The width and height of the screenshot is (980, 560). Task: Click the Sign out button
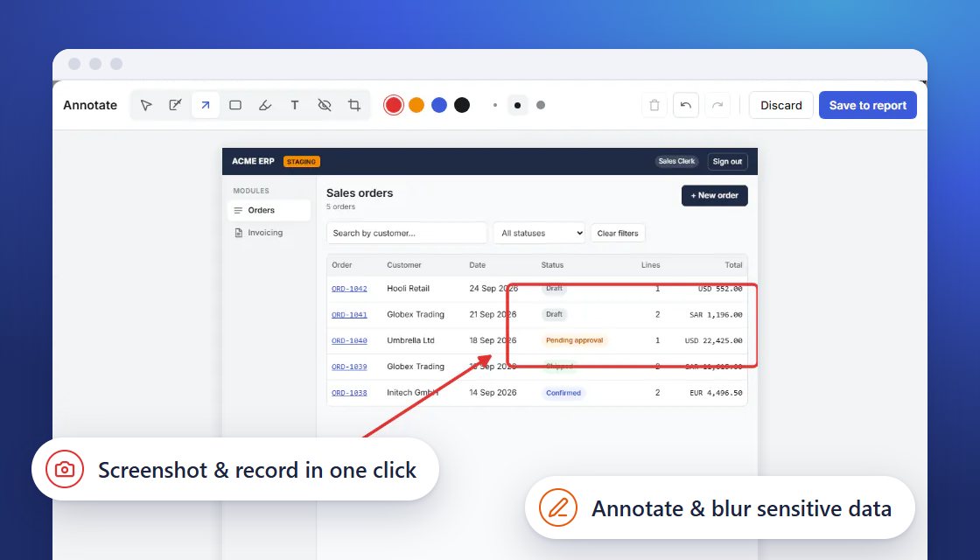(x=727, y=161)
